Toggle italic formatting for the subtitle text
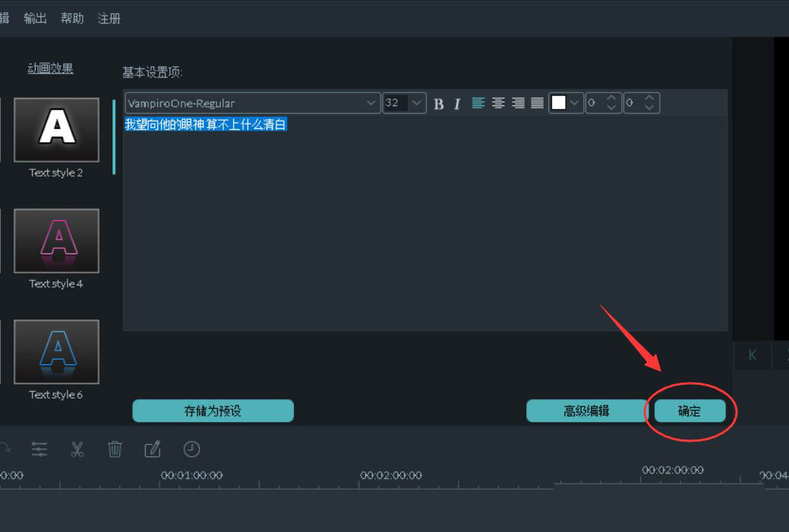789x532 pixels. [x=456, y=103]
